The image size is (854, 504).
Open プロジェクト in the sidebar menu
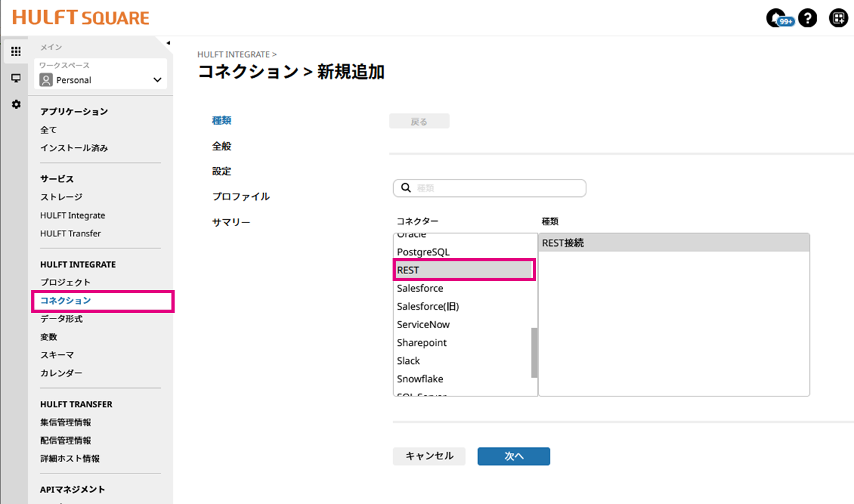coord(66,282)
